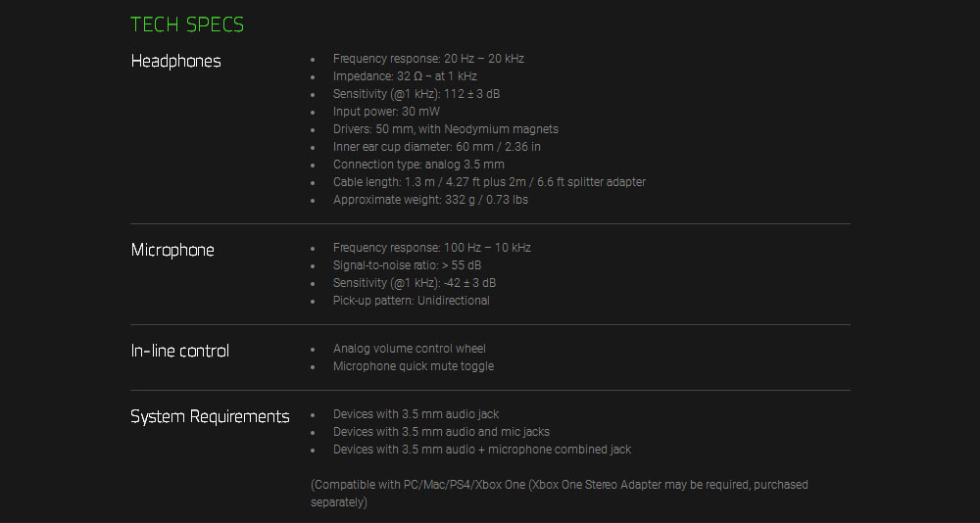
Task: Click the Microphone quick mute toggle line
Action: coord(413,366)
